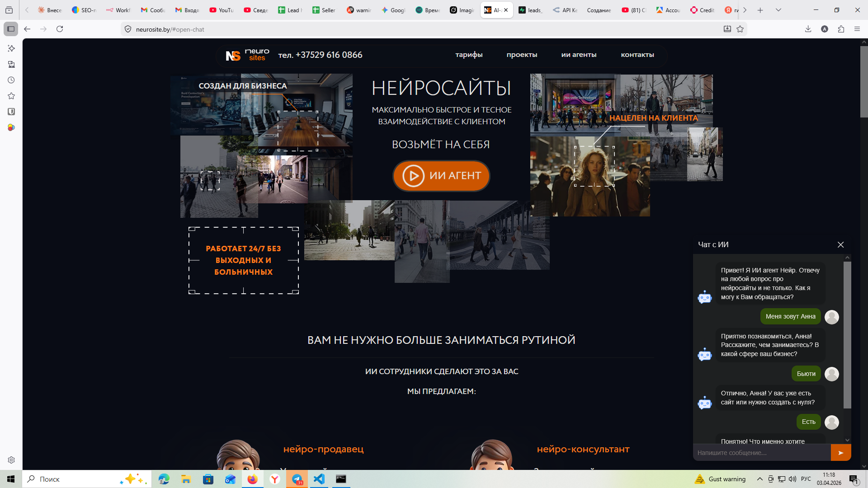The height and width of the screenshot is (488, 868).
Task: Open the контакты link in navigation
Action: coord(637,55)
